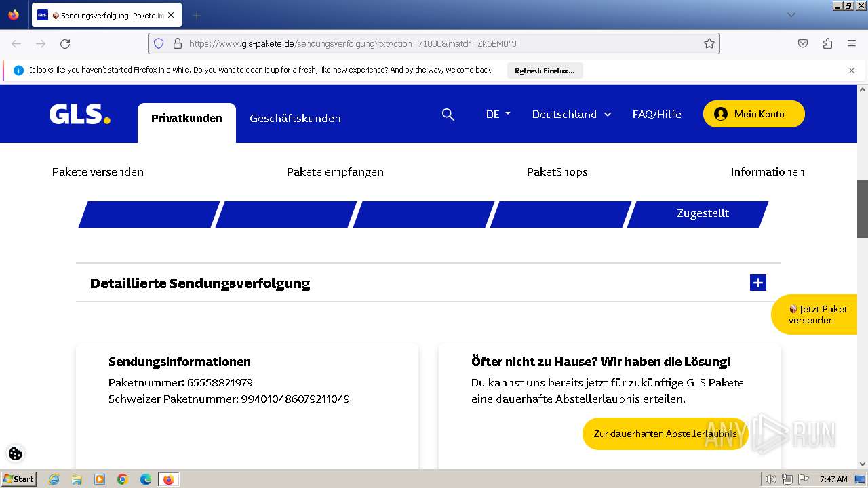Click the Firefox reload page icon

[x=65, y=43]
